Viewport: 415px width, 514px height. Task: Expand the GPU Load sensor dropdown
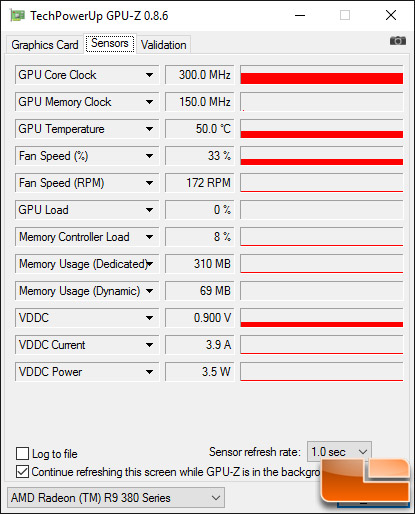coord(149,210)
